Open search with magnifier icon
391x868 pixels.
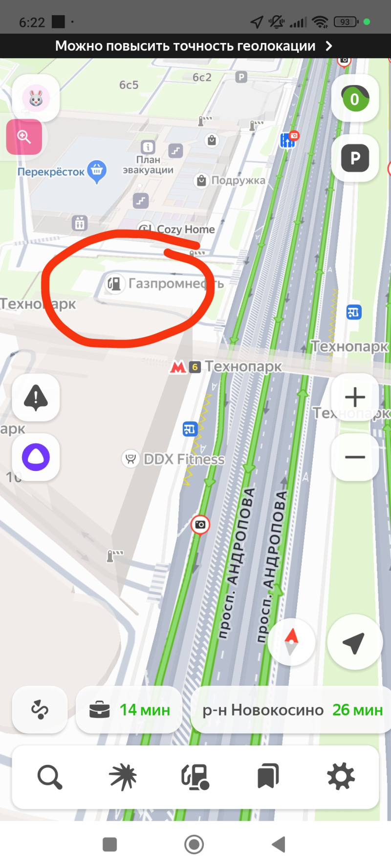[x=50, y=777]
